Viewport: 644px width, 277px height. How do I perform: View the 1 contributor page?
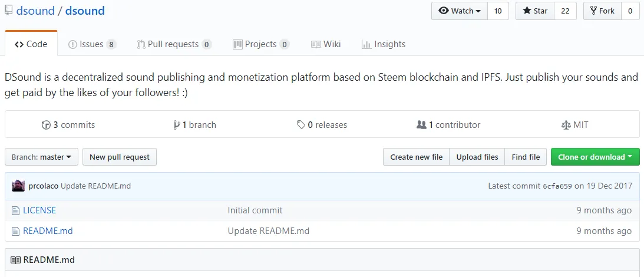[448, 124]
